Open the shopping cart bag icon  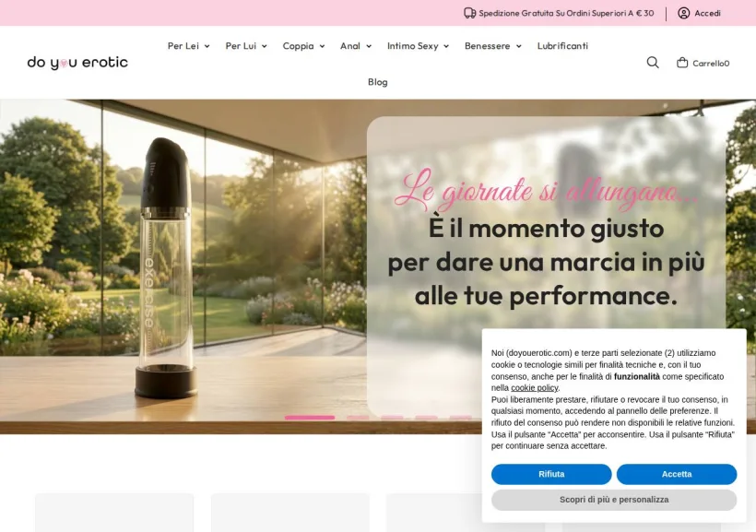(x=681, y=62)
